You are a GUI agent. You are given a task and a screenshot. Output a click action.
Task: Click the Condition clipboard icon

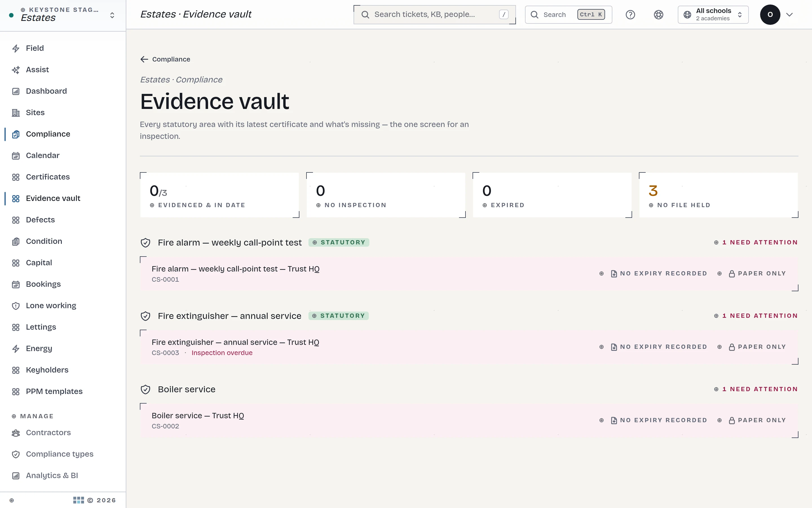[16, 242]
